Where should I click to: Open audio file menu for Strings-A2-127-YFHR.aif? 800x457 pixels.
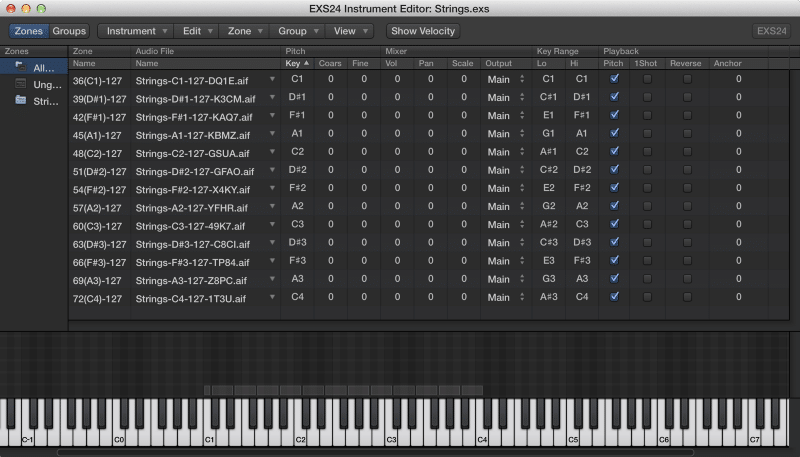(x=272, y=206)
